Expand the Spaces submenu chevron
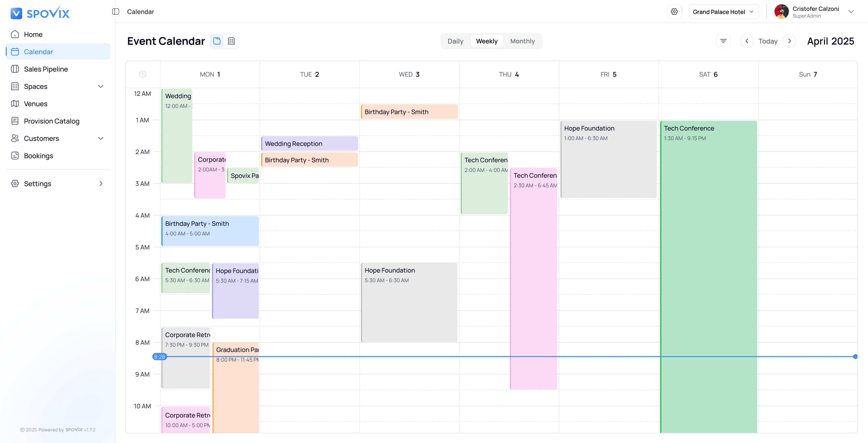The height and width of the screenshot is (443, 868). click(100, 86)
